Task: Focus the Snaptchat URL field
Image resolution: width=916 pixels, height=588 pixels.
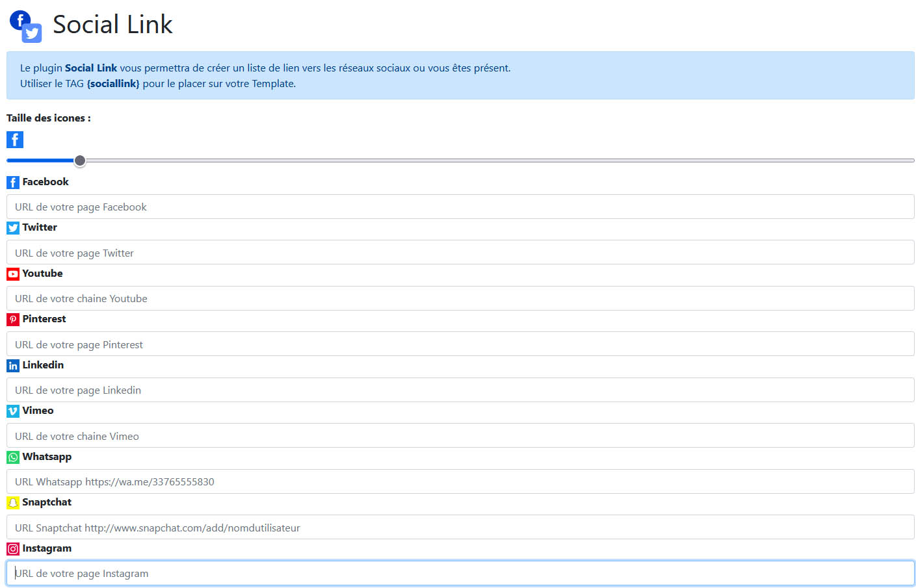Action: [460, 528]
